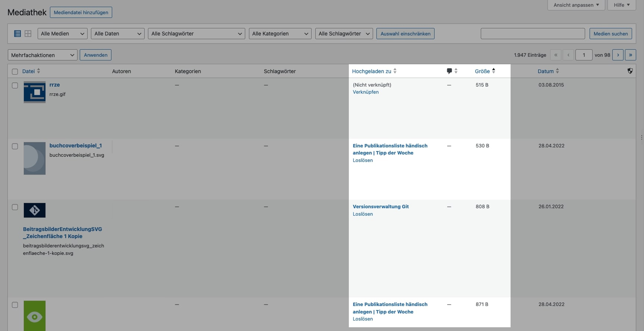The height and width of the screenshot is (331, 644).
Task: Open the Hilfe tab
Action: [x=621, y=5]
